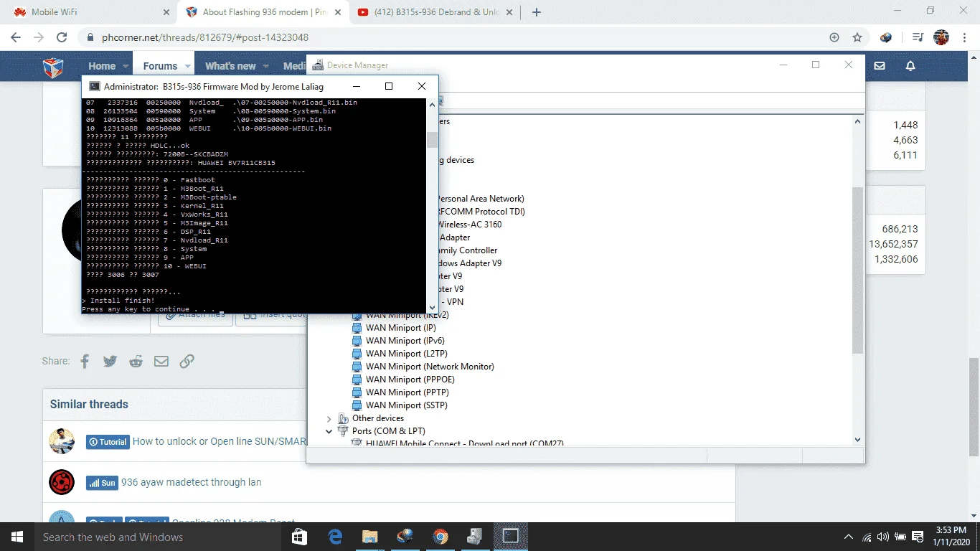The width and height of the screenshot is (980, 551).
Task: Click Device Manager vertical scrollbar thumb
Action: click(x=857, y=270)
